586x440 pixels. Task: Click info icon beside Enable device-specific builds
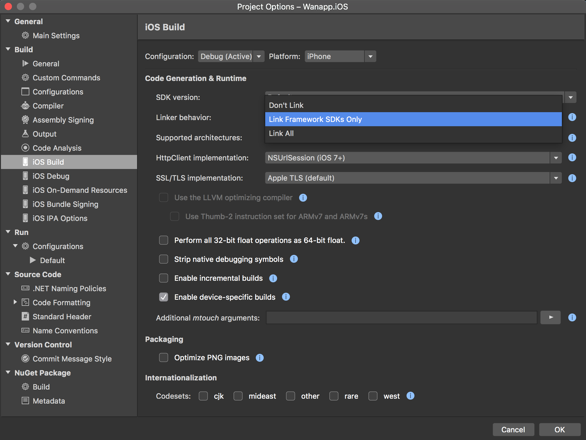click(286, 297)
